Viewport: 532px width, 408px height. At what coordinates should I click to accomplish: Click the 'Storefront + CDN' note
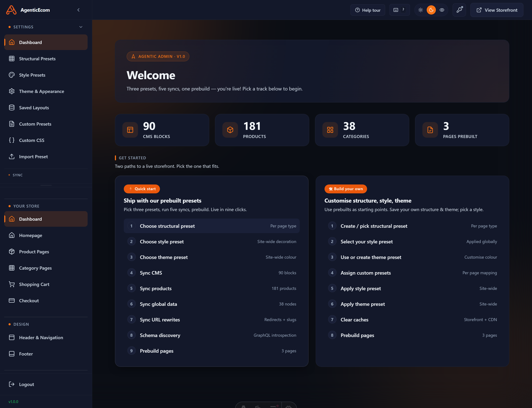480,320
